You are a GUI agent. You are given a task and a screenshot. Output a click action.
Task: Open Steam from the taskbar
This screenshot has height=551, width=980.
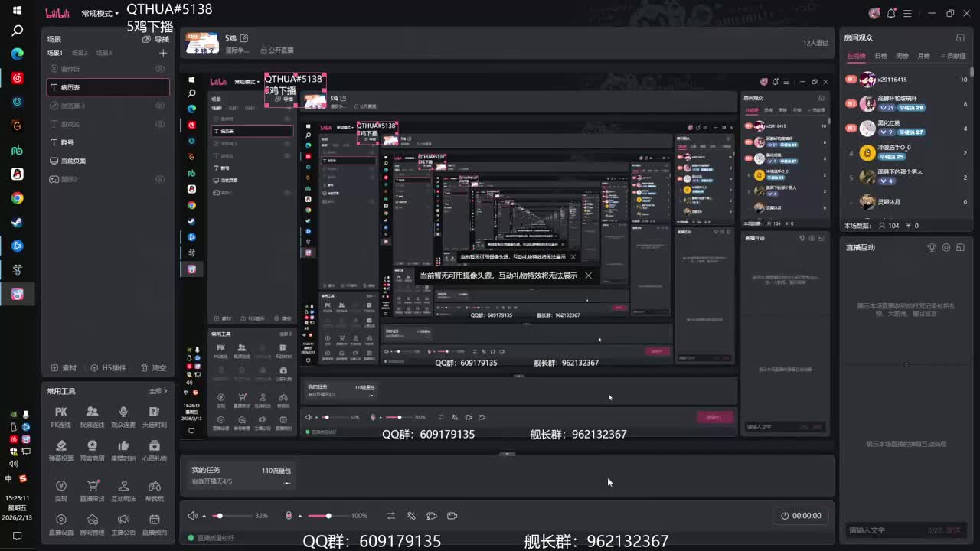pyautogui.click(x=17, y=222)
